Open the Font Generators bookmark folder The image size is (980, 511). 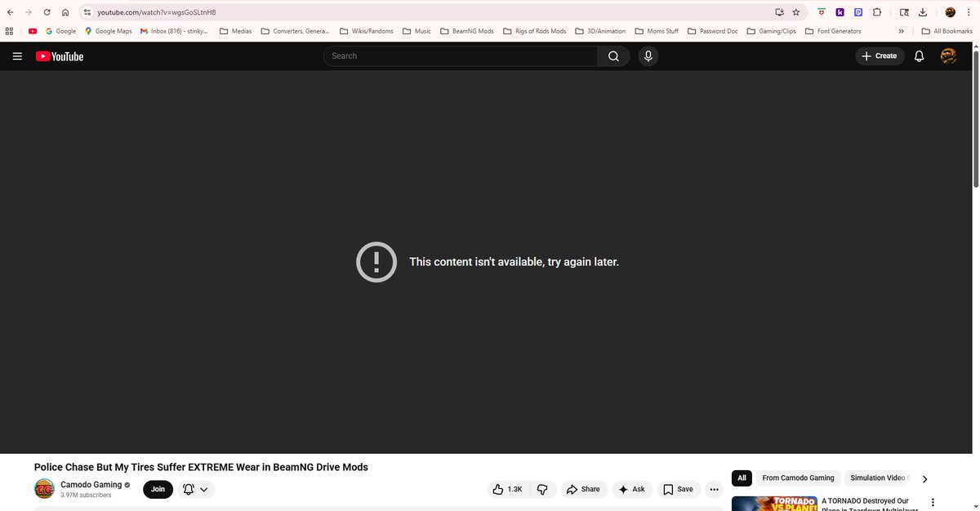(x=833, y=31)
